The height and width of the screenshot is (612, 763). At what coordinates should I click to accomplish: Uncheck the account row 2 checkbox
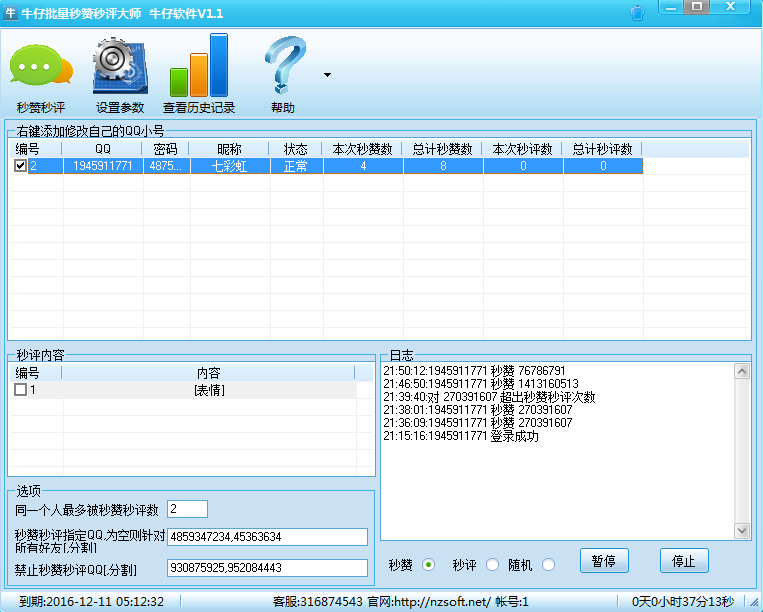click(20, 166)
